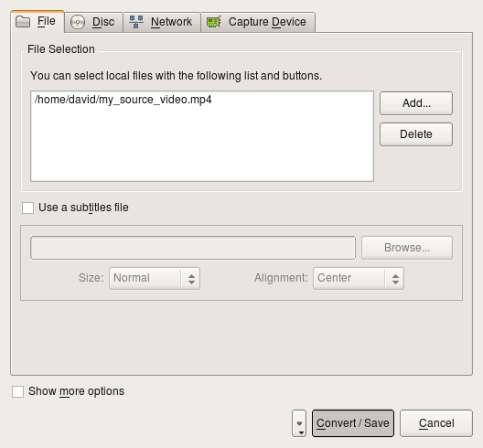Click the Delete button
Image resolution: width=483 pixels, height=448 pixels.
pos(416,134)
